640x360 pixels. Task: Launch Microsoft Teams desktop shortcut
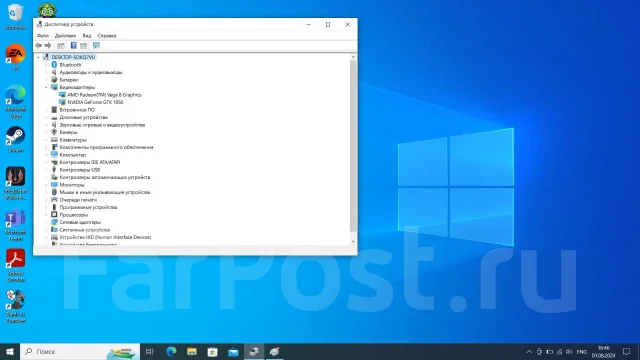(x=16, y=224)
